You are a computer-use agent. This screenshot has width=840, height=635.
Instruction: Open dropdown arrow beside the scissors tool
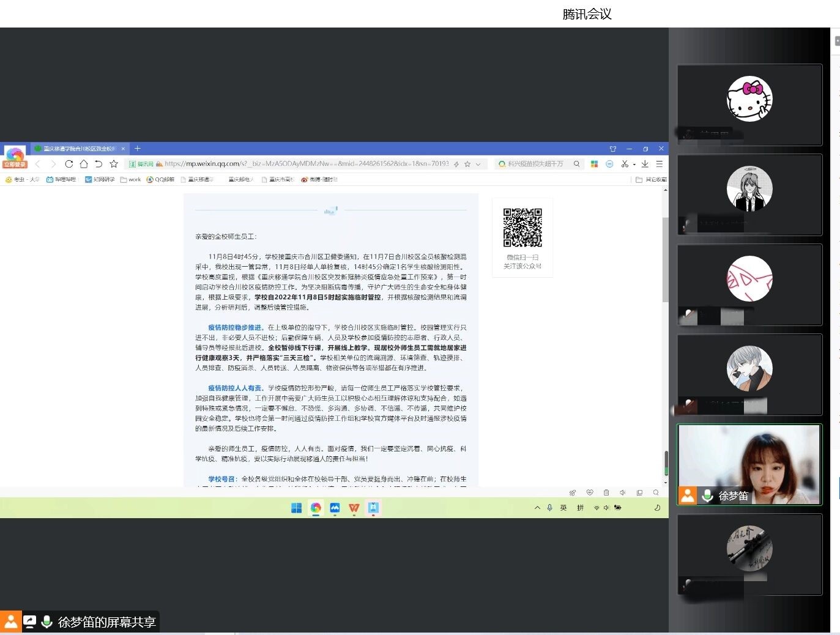tap(634, 165)
